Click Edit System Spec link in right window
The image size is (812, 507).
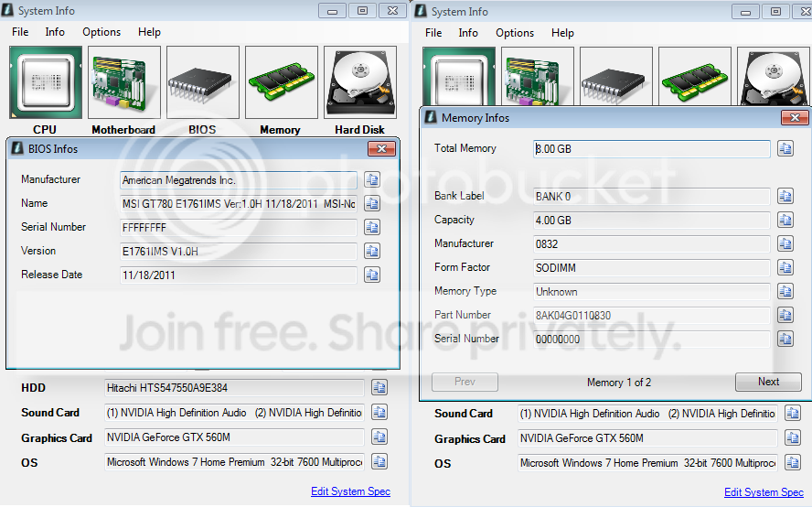point(764,492)
